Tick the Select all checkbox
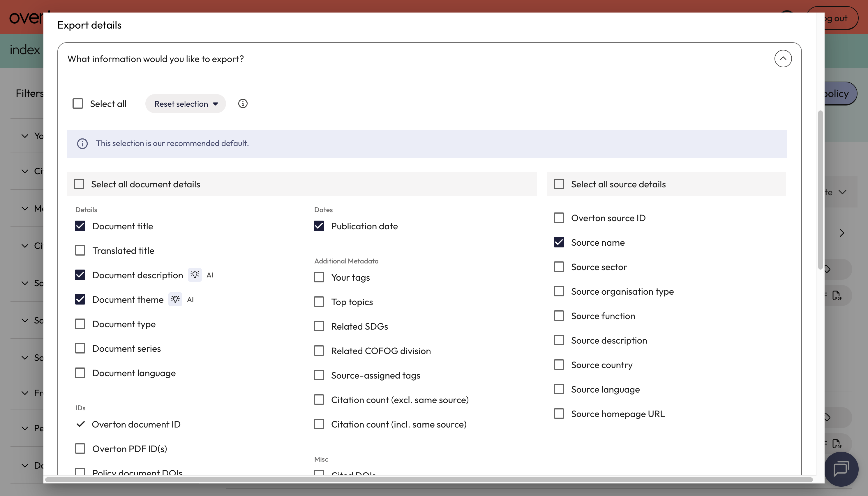 (77, 103)
